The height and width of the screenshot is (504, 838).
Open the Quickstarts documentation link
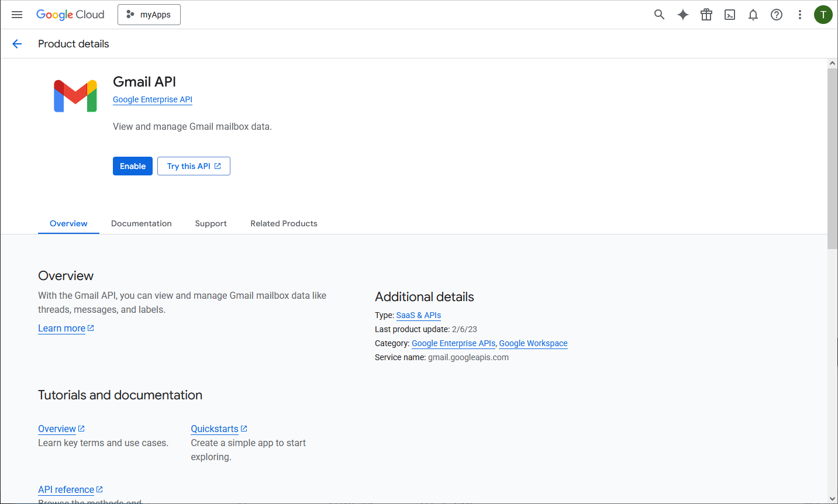(x=215, y=429)
